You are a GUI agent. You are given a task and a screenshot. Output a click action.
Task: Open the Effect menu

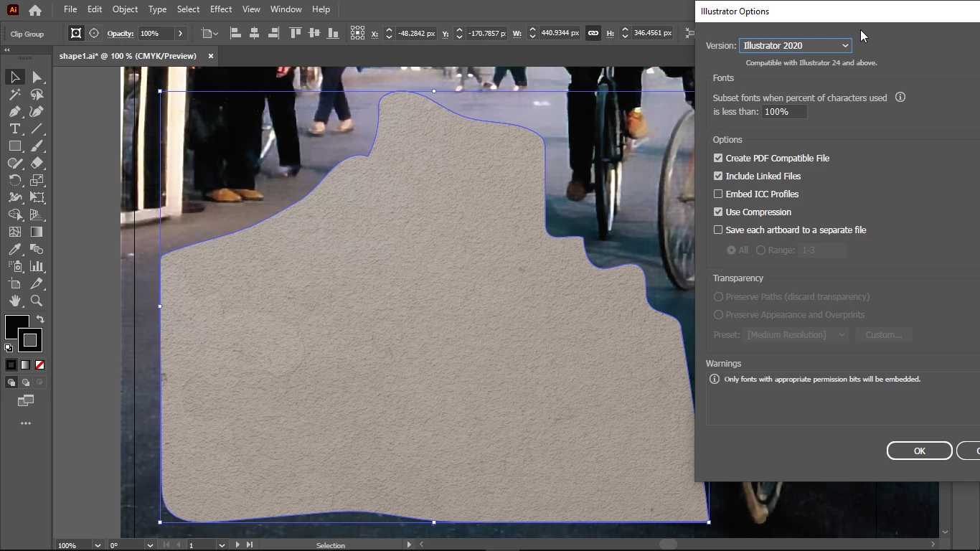220,9
